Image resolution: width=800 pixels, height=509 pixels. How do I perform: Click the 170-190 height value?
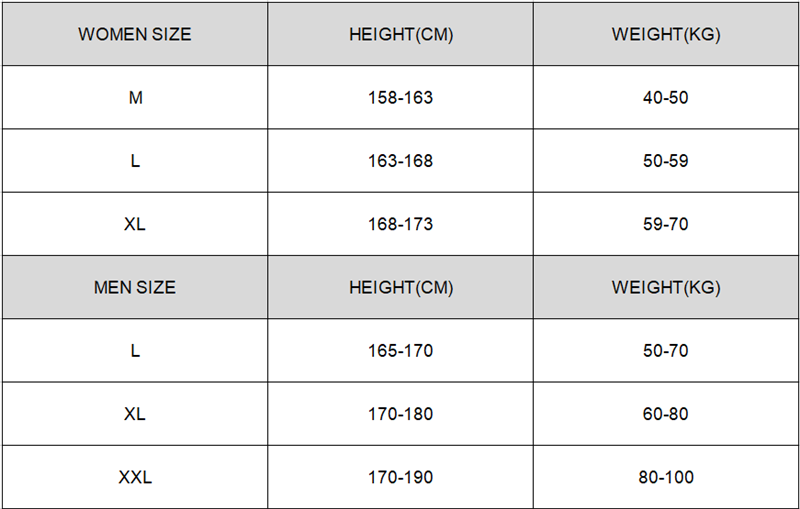tap(401, 478)
